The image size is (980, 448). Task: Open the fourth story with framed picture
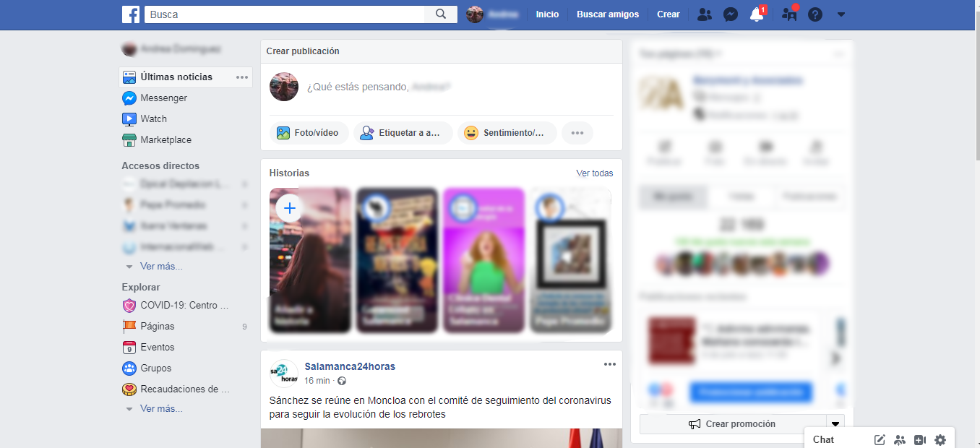pyautogui.click(x=570, y=260)
